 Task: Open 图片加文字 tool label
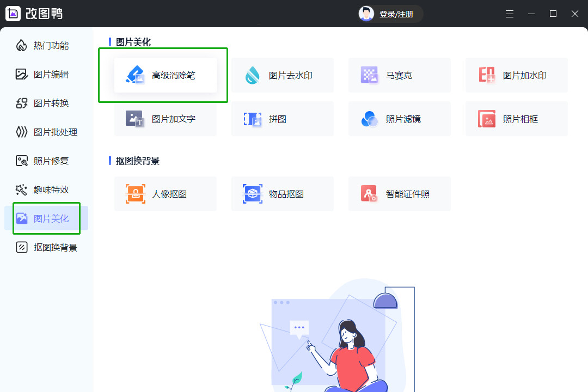click(x=173, y=119)
